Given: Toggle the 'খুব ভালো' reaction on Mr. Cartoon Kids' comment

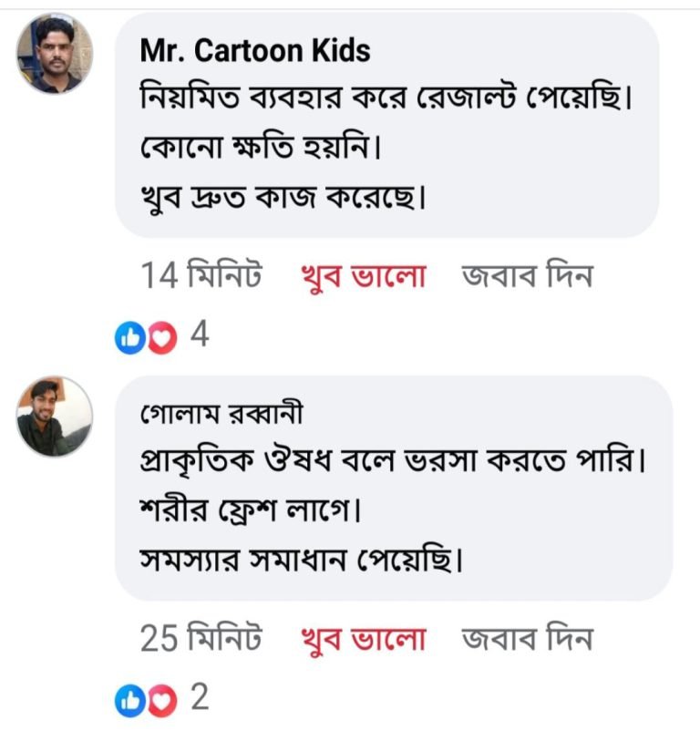Looking at the screenshot, I should point(364,276).
